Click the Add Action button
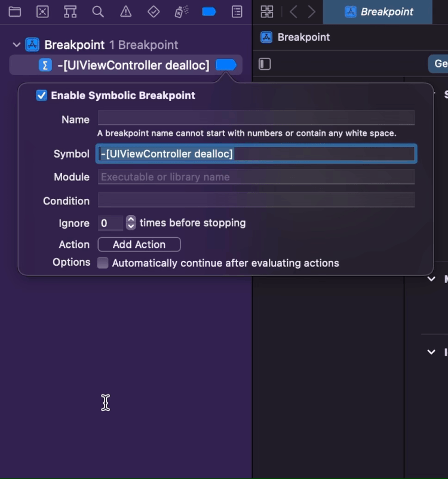Viewport: 448px width, 479px height. coord(139,244)
